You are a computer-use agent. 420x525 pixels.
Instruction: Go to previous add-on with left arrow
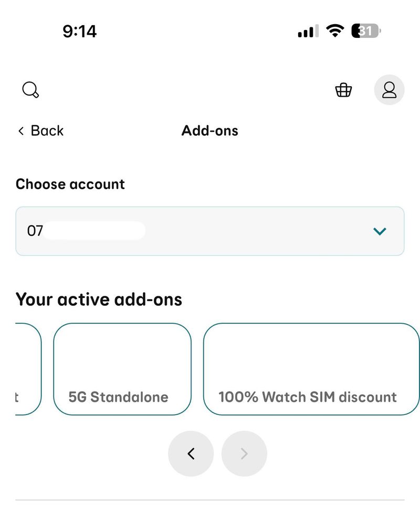pos(191,454)
